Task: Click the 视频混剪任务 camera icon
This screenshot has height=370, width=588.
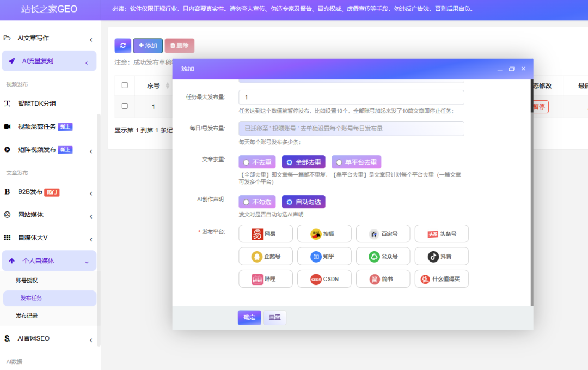Action: (x=7, y=126)
